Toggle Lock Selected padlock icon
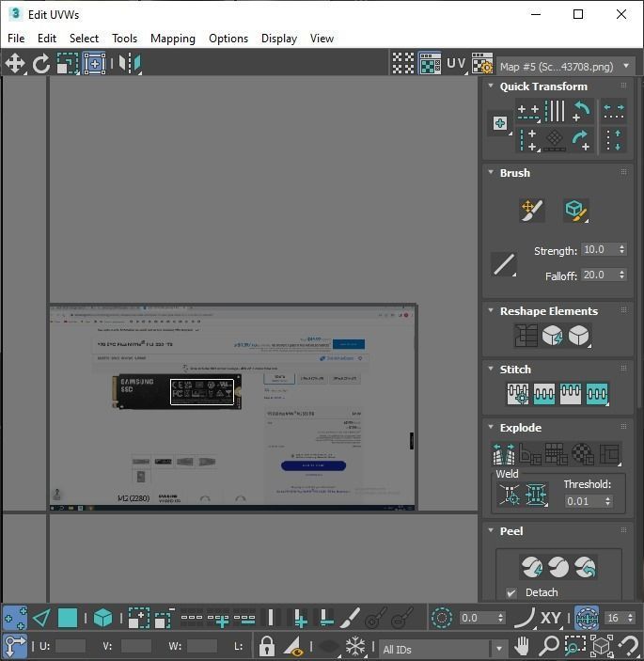This screenshot has width=644, height=661. [x=267, y=645]
